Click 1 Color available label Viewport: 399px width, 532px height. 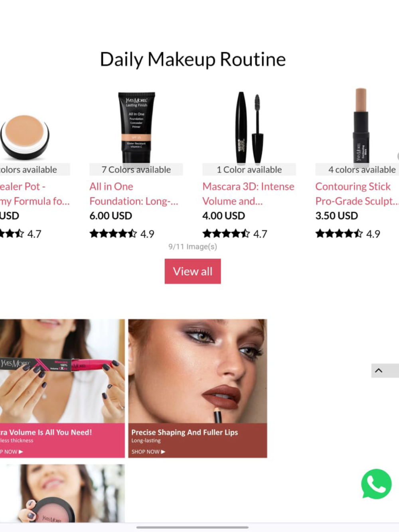[249, 169]
